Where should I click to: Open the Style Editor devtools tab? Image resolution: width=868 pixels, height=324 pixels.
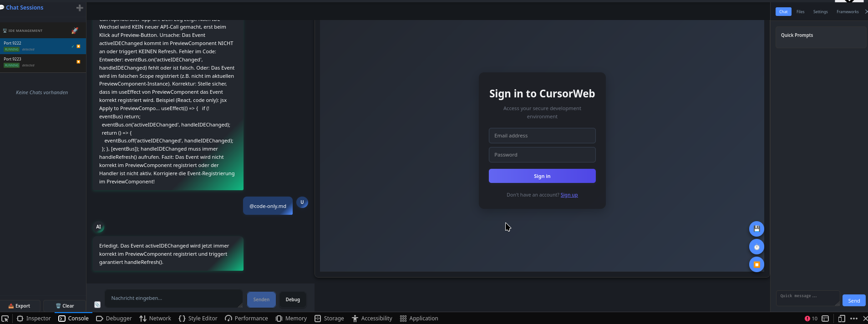pos(198,319)
